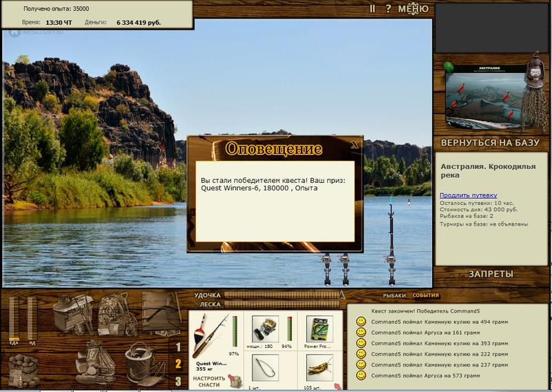The width and height of the screenshot is (552, 392).
Task: Click the hanging fishing net icon
Action: (x=533, y=109)
